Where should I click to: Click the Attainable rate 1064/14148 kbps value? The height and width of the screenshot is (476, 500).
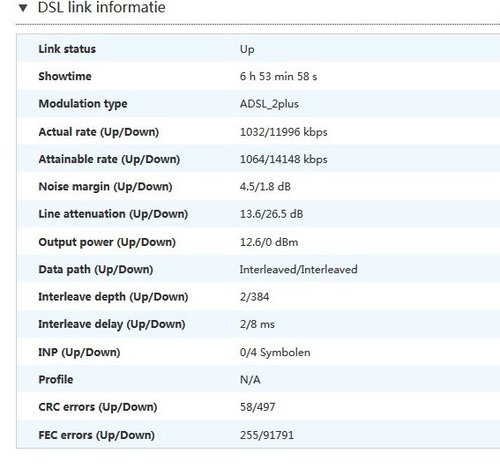[x=283, y=159]
